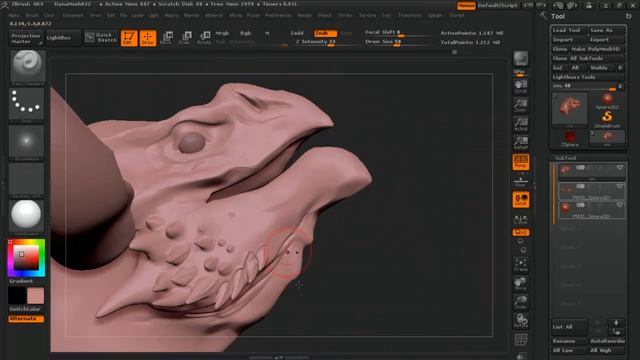Toggle the Persp perspective button

click(x=521, y=162)
